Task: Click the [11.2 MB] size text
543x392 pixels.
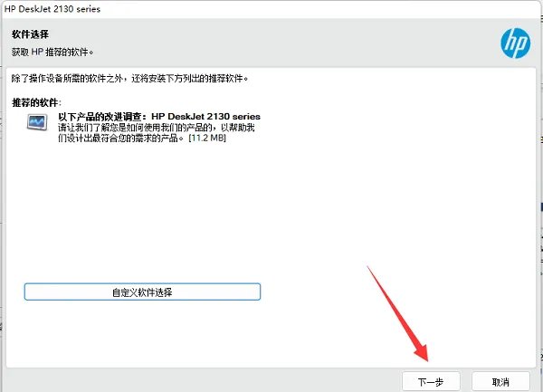Action: (x=207, y=138)
